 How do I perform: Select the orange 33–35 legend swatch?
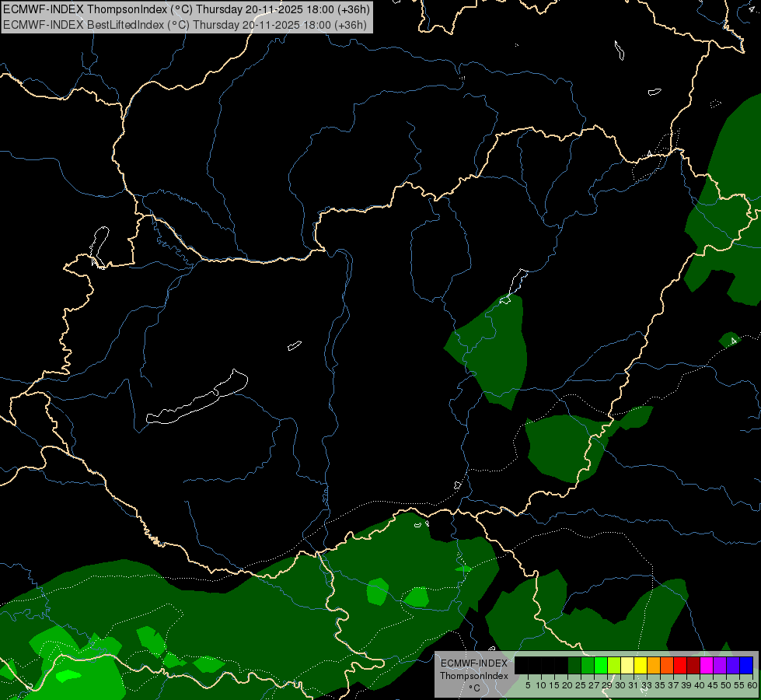654,665
